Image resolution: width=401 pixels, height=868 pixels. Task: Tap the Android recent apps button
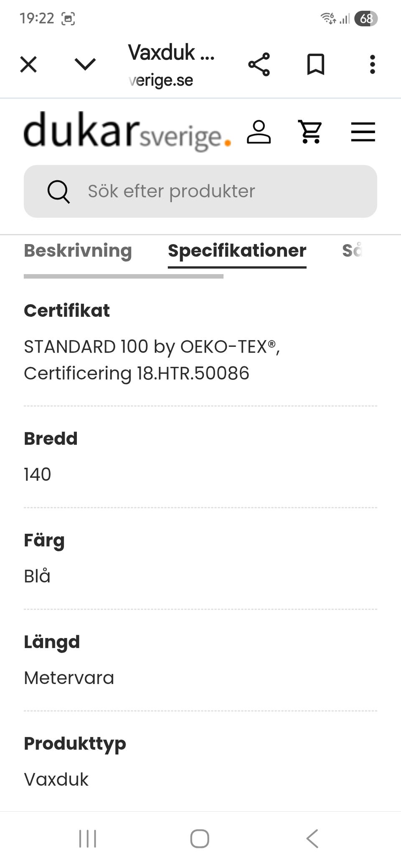[x=88, y=838]
